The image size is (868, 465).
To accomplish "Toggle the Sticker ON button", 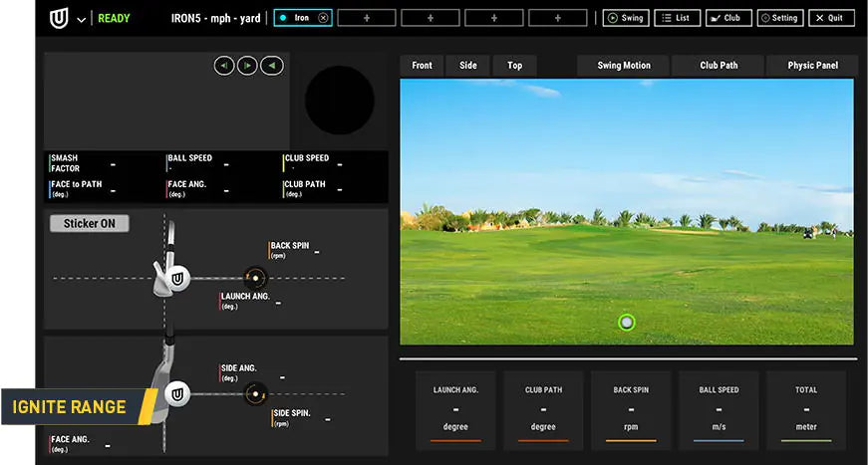I will coord(90,224).
